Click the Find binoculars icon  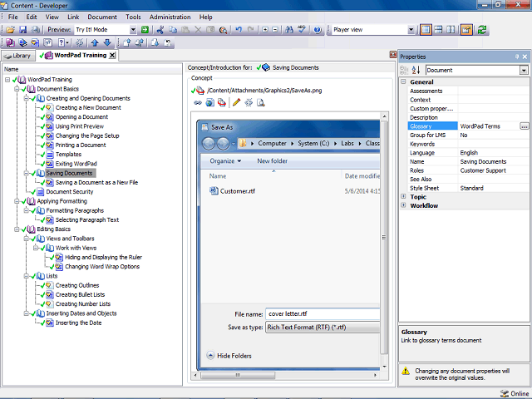pos(289,30)
